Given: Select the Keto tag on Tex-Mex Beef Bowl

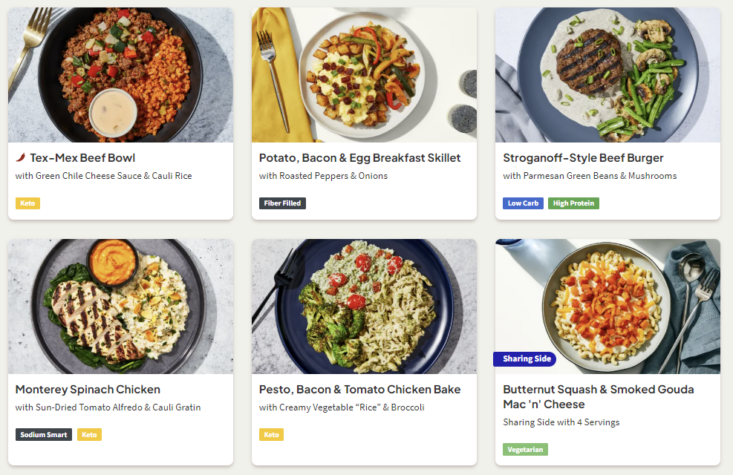Looking at the screenshot, I should point(28,203).
